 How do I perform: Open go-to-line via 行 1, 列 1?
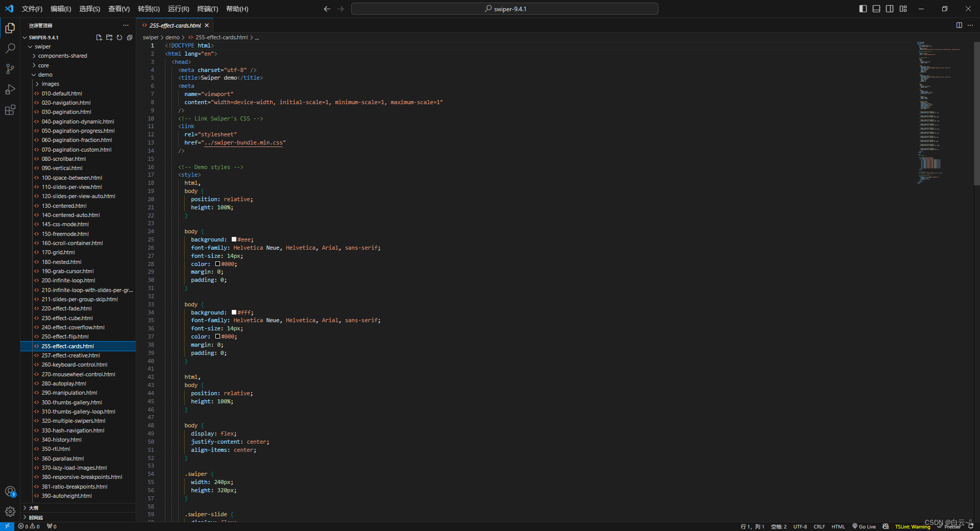click(x=752, y=526)
